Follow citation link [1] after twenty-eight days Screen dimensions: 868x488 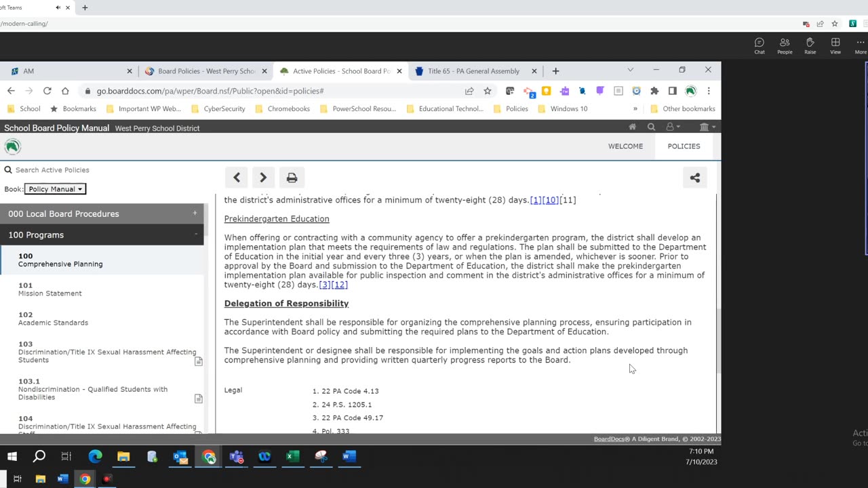pos(536,200)
